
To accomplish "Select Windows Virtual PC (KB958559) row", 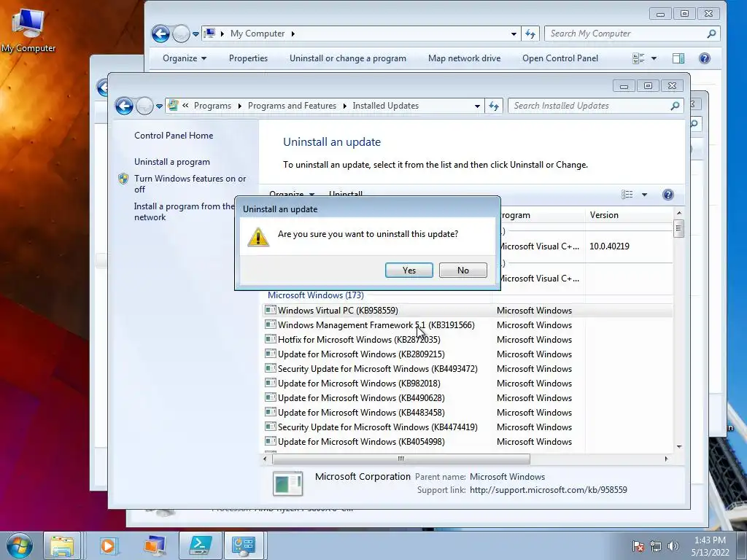I will pos(468,311).
